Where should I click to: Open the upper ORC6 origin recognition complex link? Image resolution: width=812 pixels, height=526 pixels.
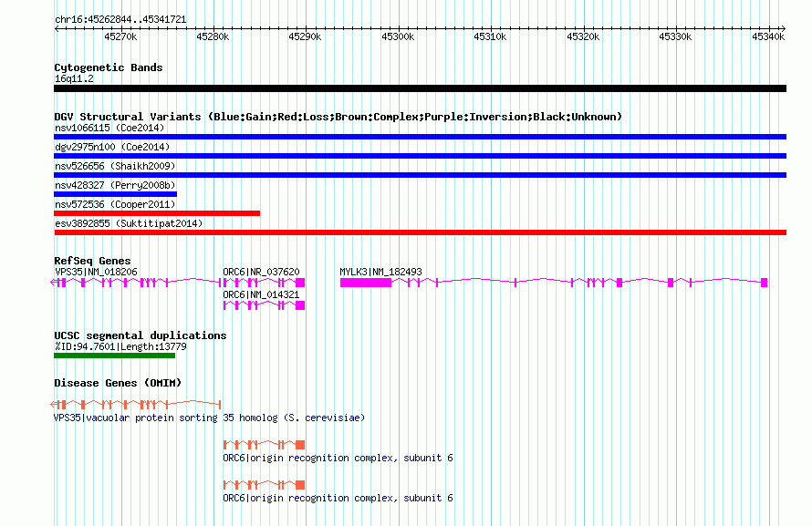338,458
